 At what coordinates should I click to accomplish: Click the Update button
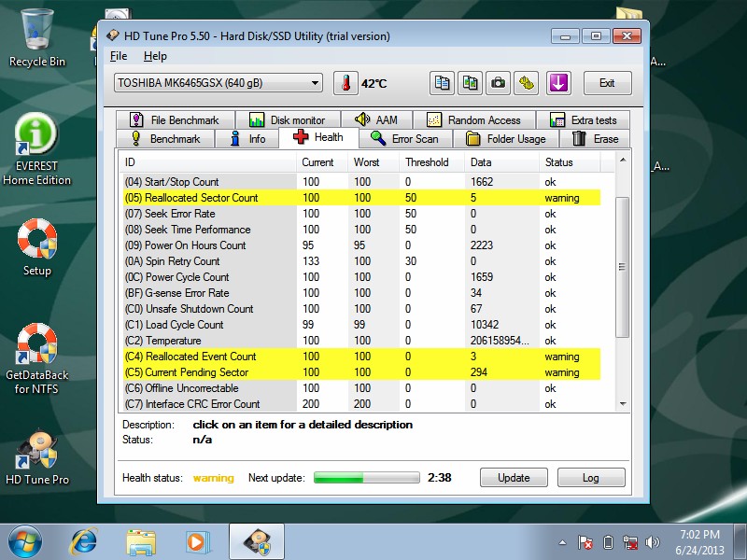tap(514, 478)
